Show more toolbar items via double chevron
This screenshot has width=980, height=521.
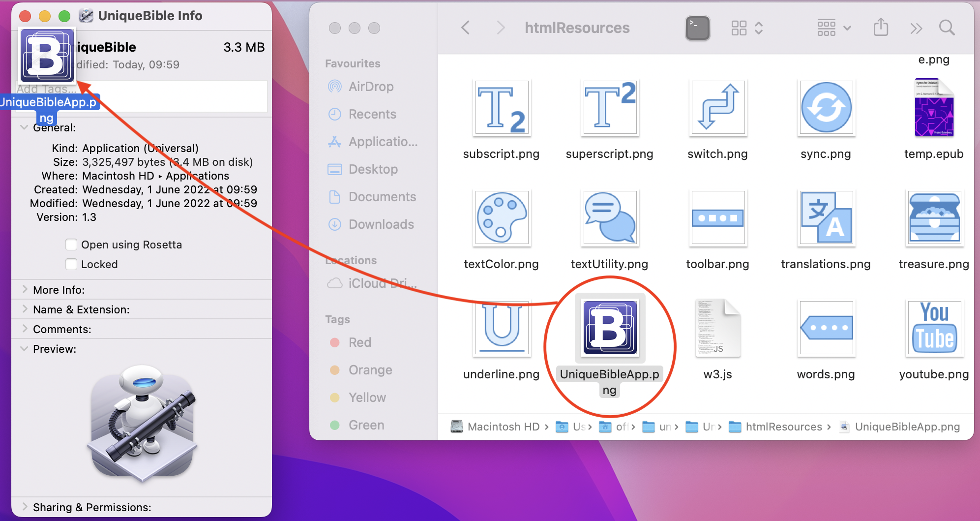coord(916,29)
